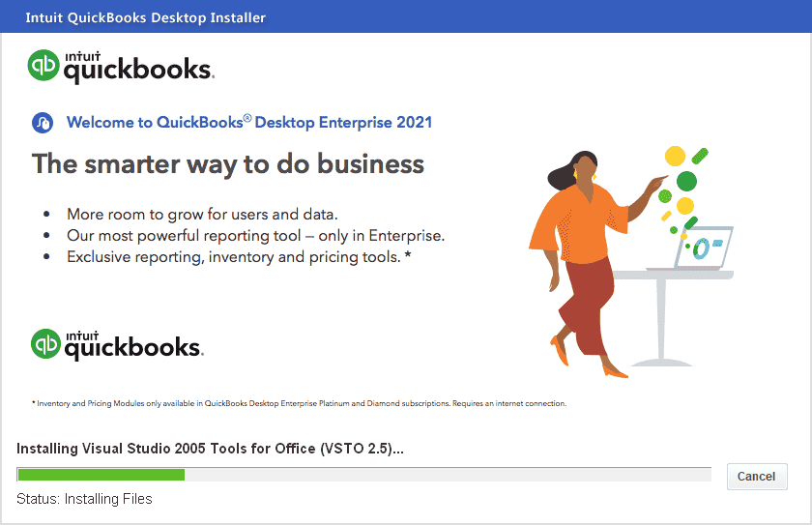
Task: Click the top intuit quickbooks wordmark
Action: pyautogui.click(x=139, y=68)
